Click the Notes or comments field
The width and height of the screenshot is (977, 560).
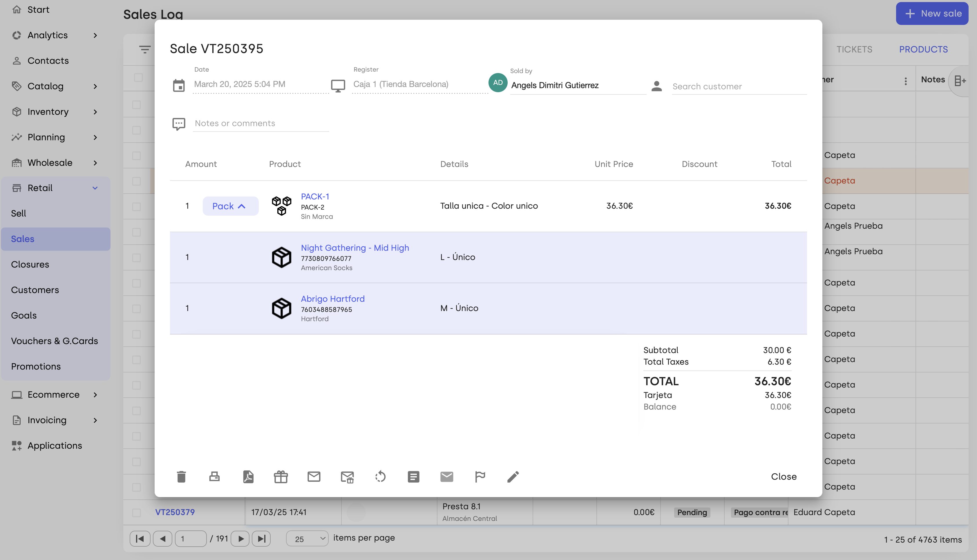pos(261,123)
